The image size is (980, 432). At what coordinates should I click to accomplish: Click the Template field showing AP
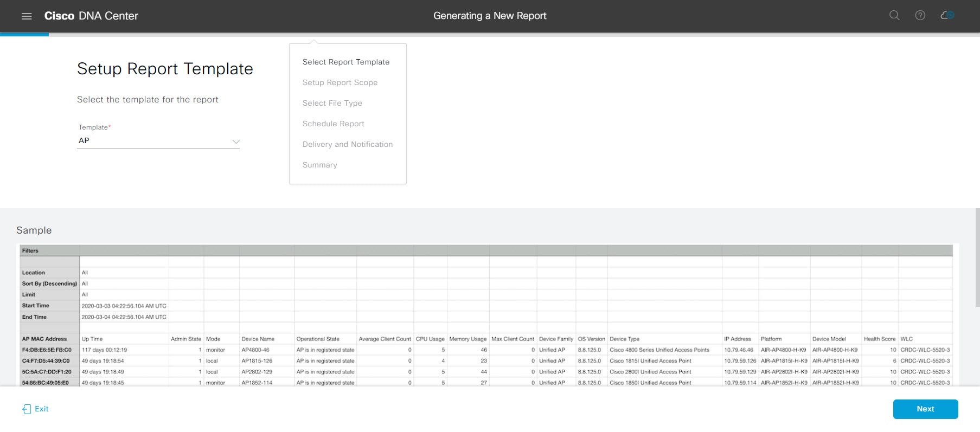click(158, 141)
